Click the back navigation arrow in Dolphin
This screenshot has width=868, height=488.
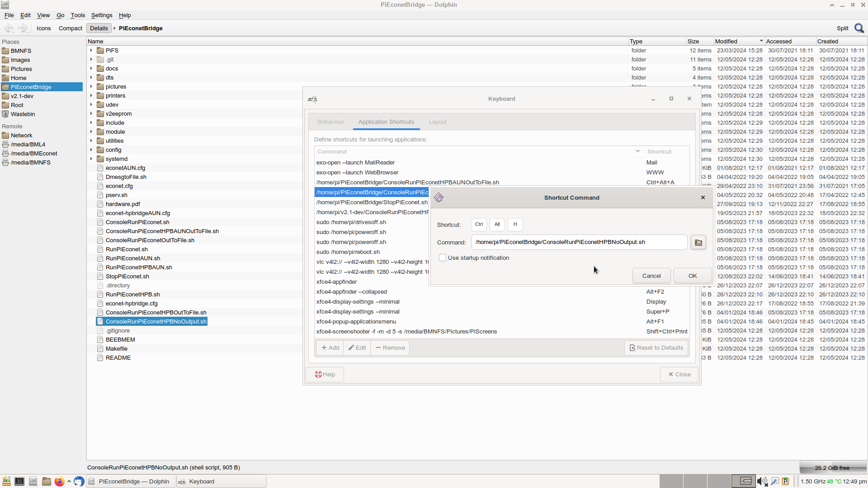click(x=9, y=28)
